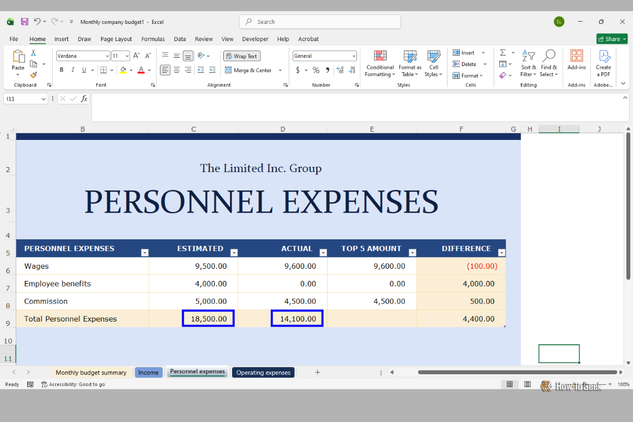Open Format cells menu

click(467, 76)
